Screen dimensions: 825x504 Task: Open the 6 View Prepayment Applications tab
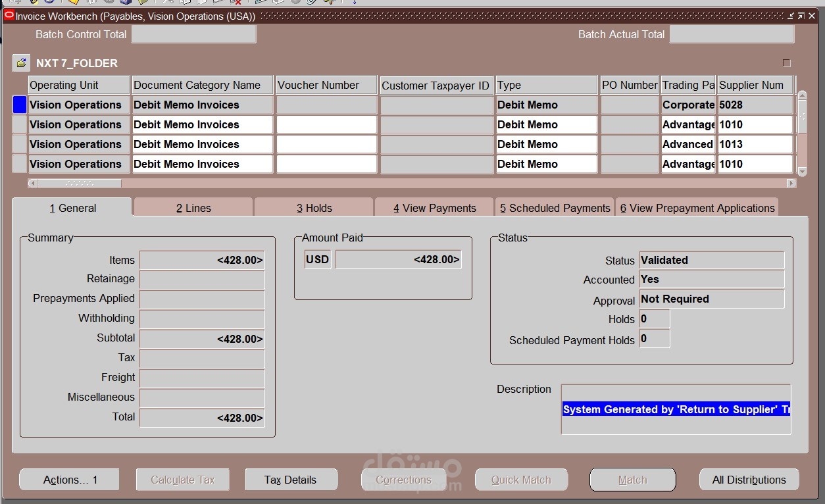pos(697,208)
